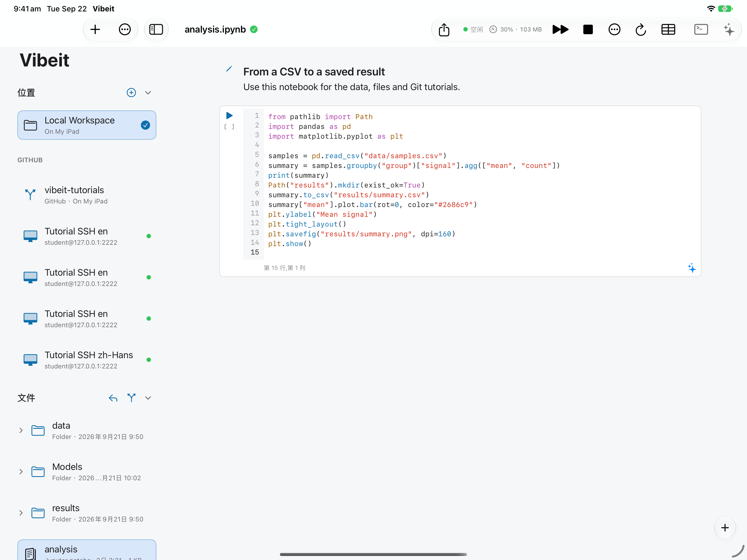This screenshot has height=560, width=747.
Task: Open the terminal panel
Action: pyautogui.click(x=701, y=29)
